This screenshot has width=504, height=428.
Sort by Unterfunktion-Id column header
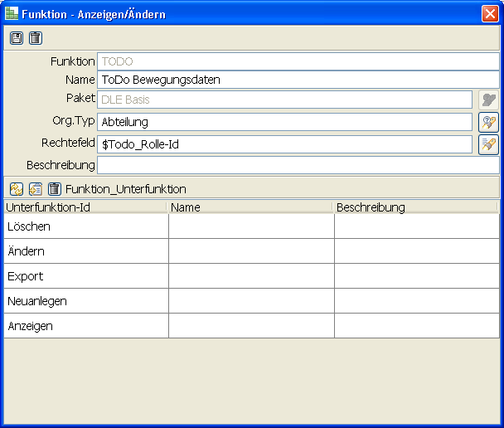(x=85, y=207)
